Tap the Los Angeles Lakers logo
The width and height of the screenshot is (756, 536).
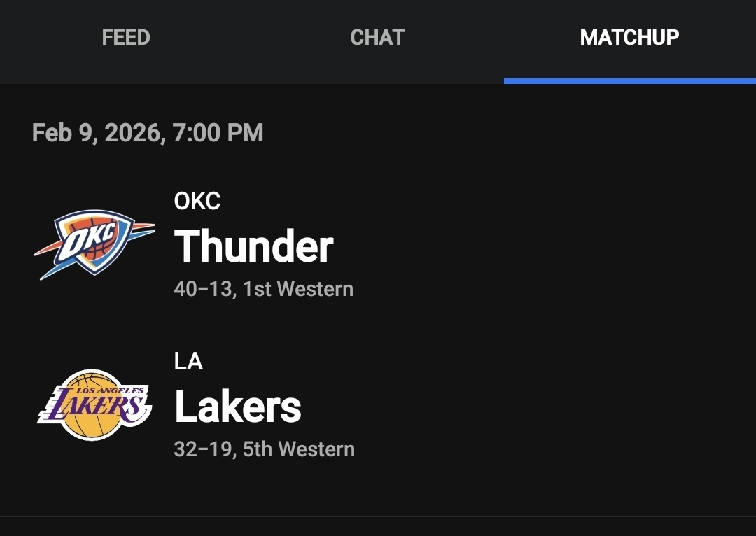point(94,404)
